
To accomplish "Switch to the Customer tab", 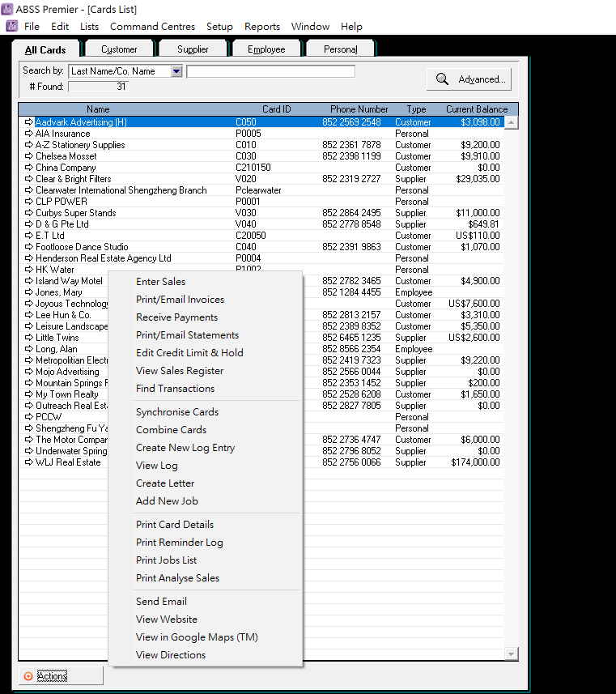I will coord(119,49).
